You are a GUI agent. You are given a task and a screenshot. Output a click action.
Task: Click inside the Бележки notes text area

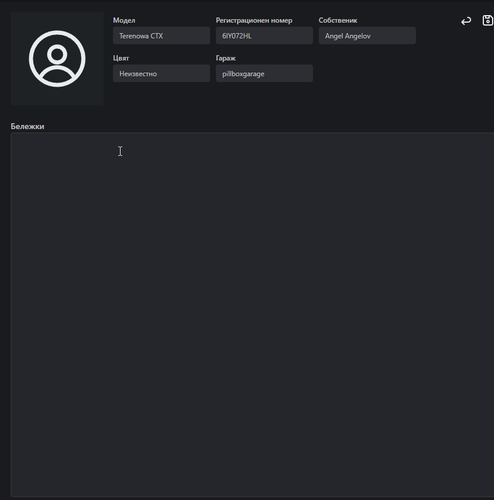[252, 314]
